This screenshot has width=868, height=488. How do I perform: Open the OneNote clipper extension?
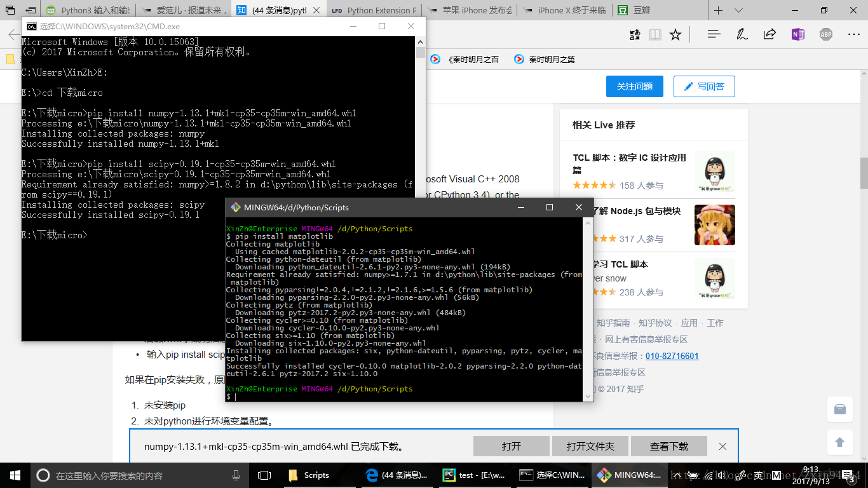797,35
